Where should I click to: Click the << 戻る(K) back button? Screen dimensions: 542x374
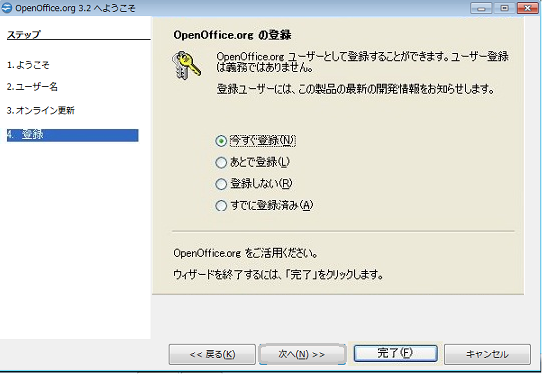coord(212,354)
